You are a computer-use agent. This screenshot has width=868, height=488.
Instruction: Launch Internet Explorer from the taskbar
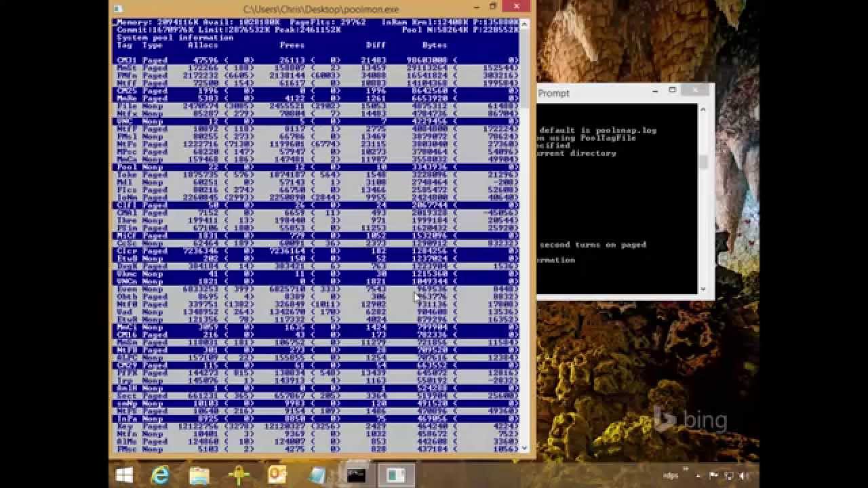click(160, 474)
